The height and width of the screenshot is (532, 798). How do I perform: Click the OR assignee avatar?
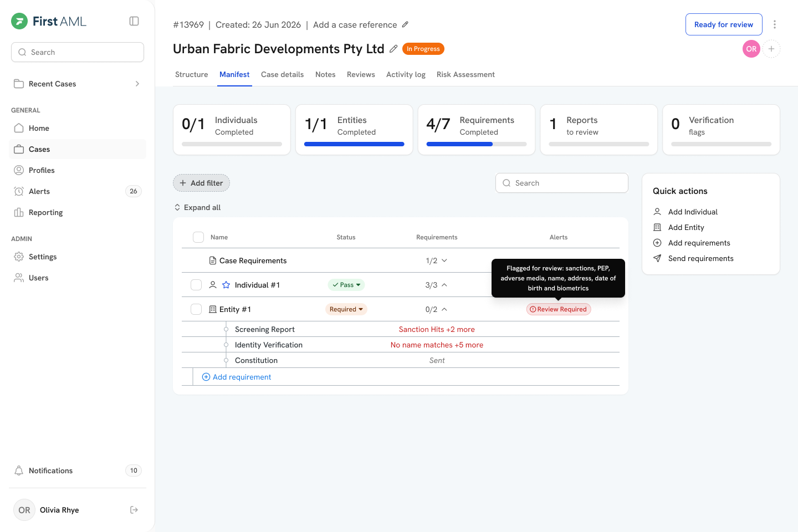pos(751,49)
